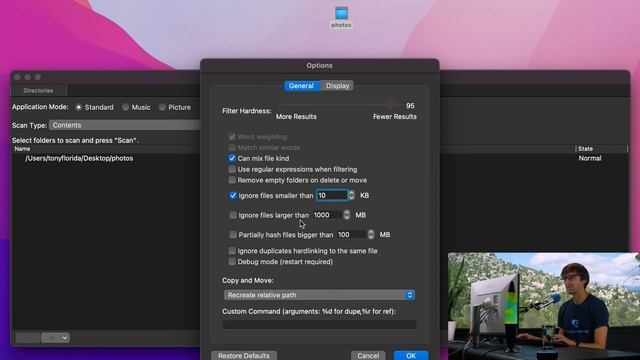Open the Recreate relative path dropdown

pyautogui.click(x=319, y=295)
